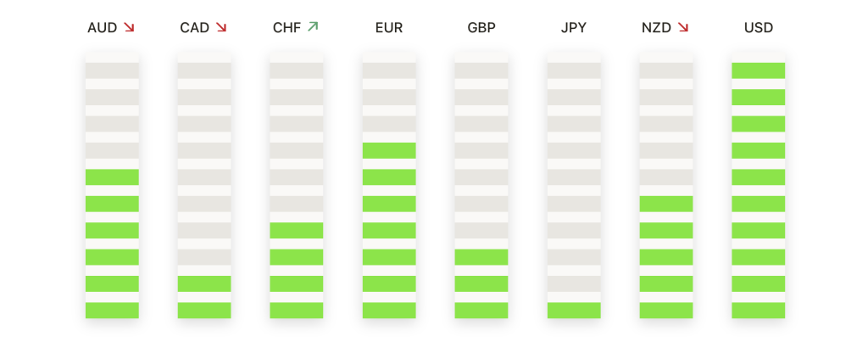Click the topmost green bar in USD column
This screenshot has width=868, height=342.
point(759,70)
